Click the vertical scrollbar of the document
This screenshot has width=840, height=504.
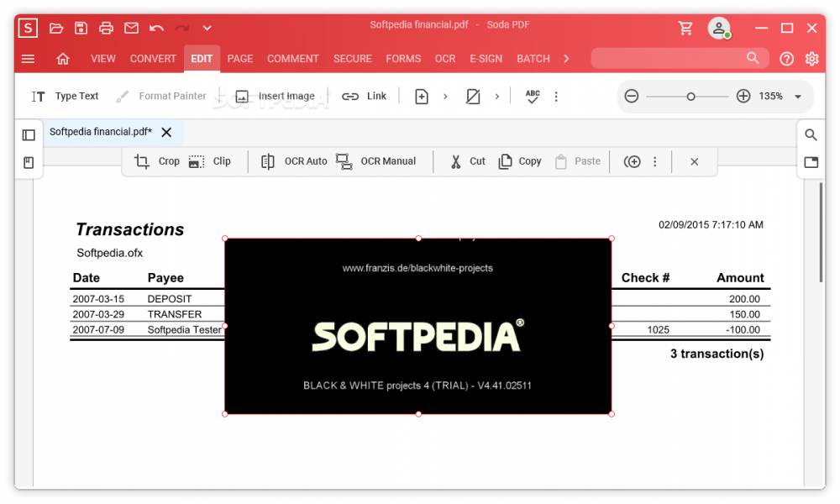point(820,232)
